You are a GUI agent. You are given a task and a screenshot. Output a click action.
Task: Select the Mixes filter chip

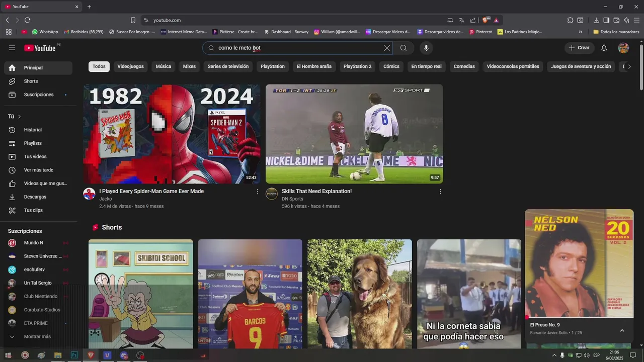coord(189,66)
